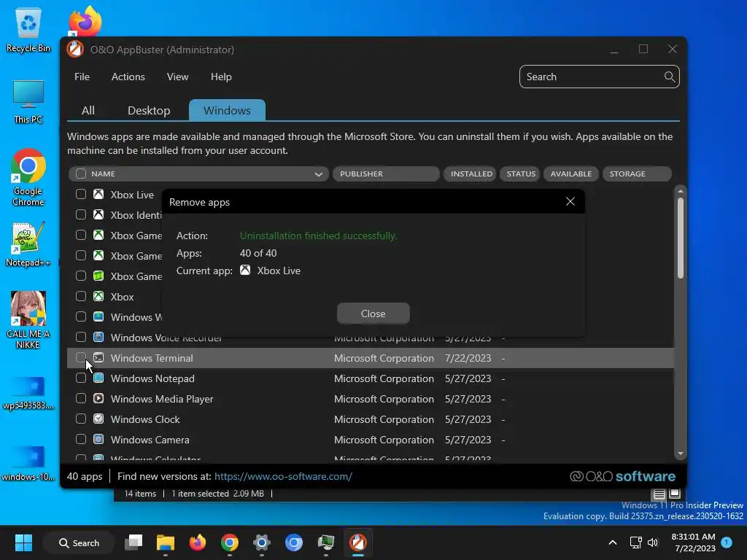Image resolution: width=747 pixels, height=560 pixels.
Task: Check the Windows Camera checkbox
Action: pos(81,440)
